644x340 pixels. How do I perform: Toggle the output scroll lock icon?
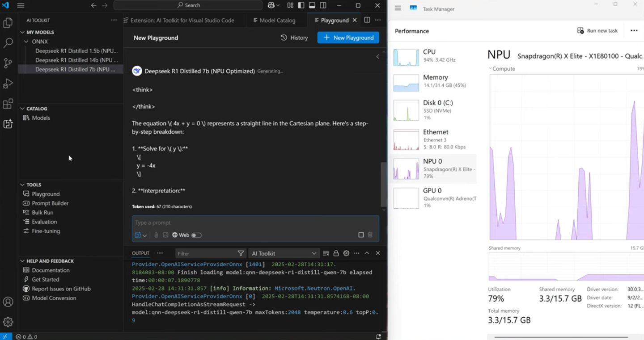[x=336, y=253]
